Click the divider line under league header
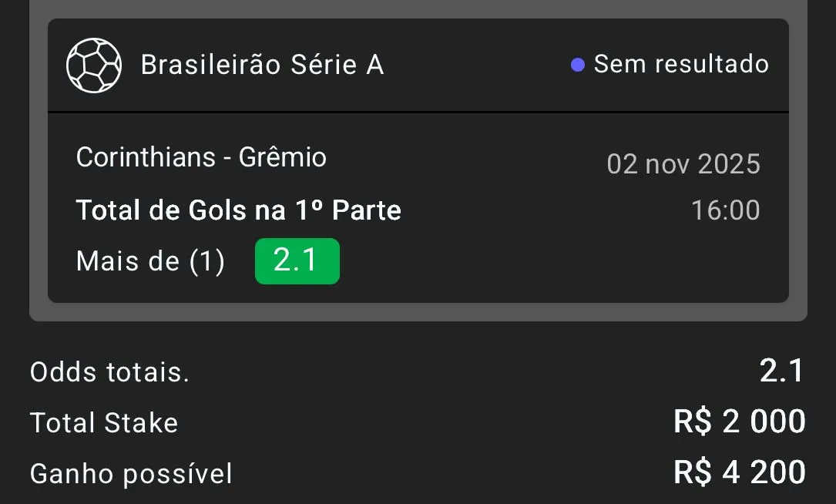The image size is (836, 504). (x=418, y=113)
